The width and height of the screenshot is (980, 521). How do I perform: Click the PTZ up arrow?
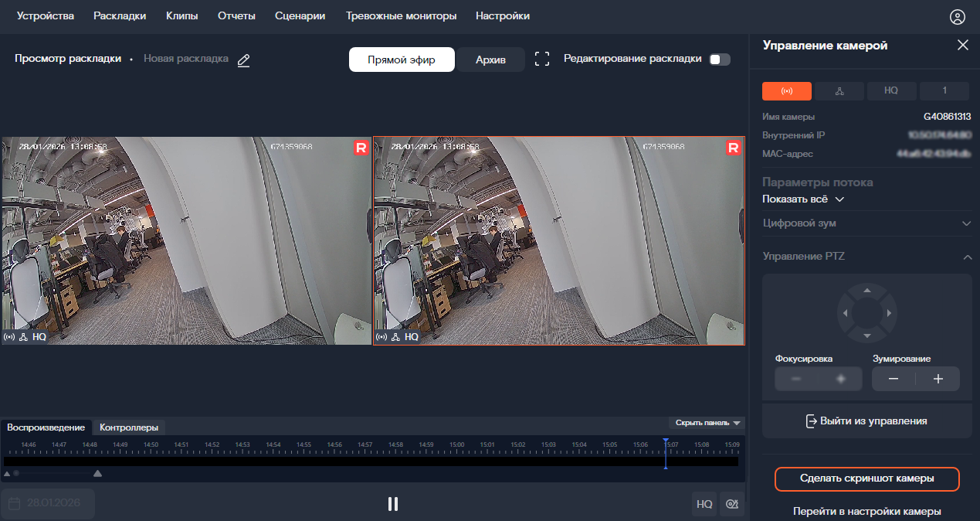coord(866,291)
